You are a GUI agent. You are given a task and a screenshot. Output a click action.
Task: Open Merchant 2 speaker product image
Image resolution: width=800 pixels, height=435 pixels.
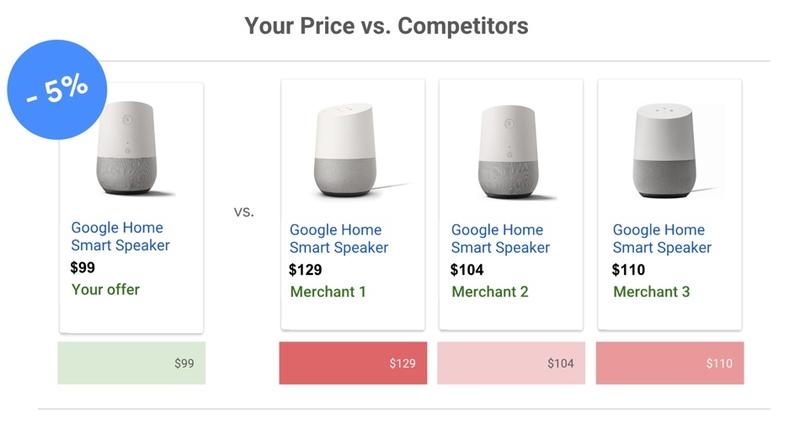click(x=512, y=151)
